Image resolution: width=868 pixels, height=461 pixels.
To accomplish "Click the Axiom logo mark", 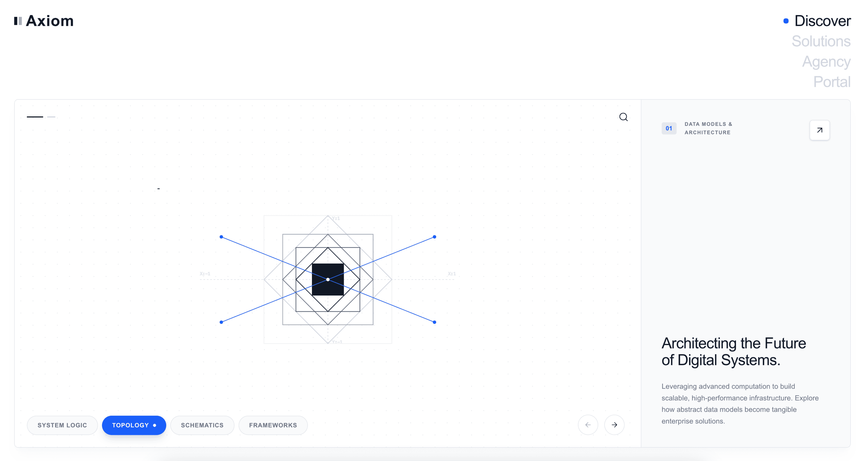I will pos(18,21).
